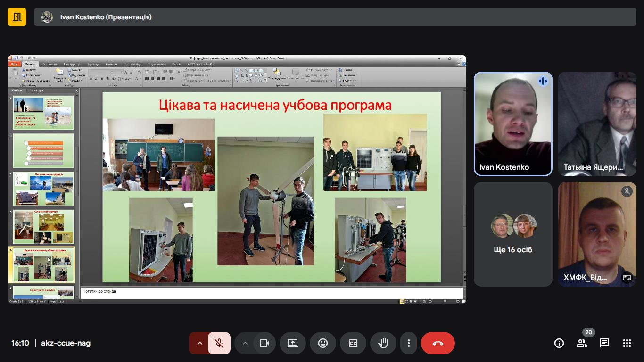The height and width of the screenshot is (362, 644).
Task: Toggle closed captions in the Meet toolbar
Action: pyautogui.click(x=353, y=343)
